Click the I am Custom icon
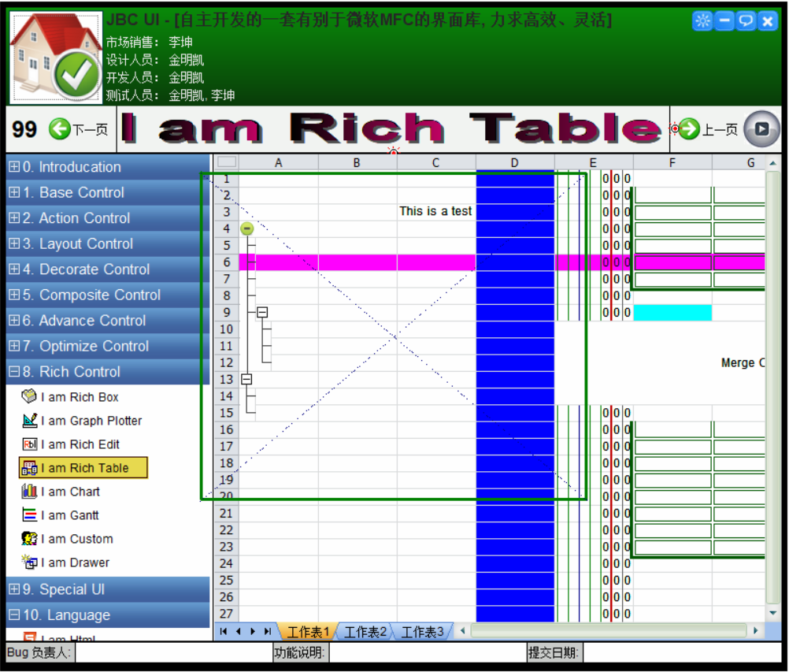The width and height of the screenshot is (789, 672). click(x=29, y=539)
